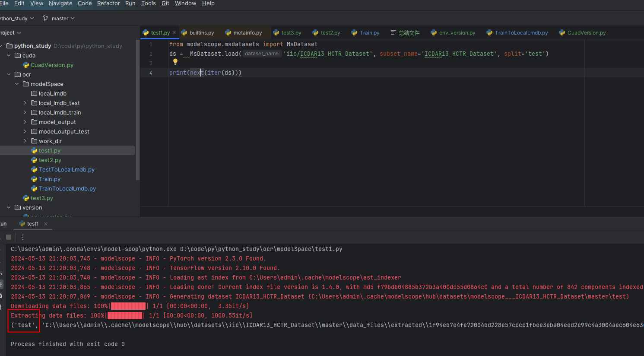
Task: Click the Stop run button
Action: pos(9,237)
